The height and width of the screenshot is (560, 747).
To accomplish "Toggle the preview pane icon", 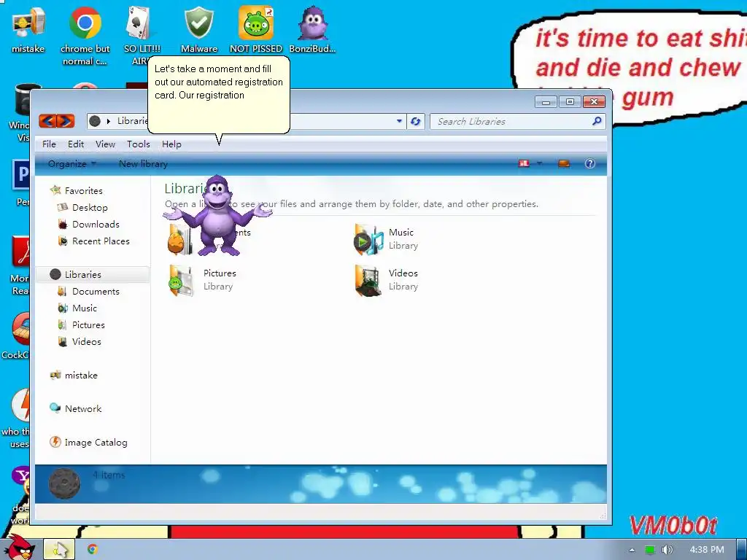I will [564, 163].
